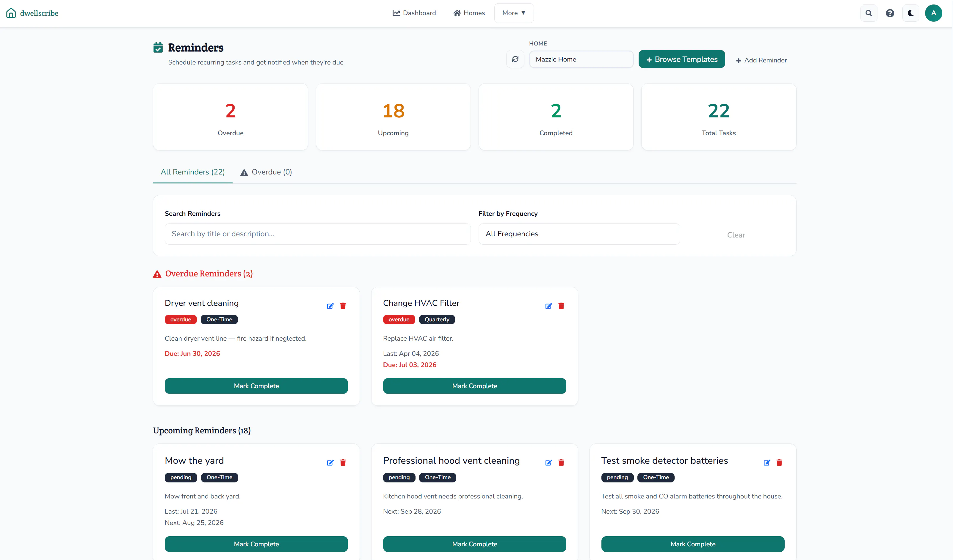The image size is (953, 560).
Task: Click the Overdue Reminders warning triangle icon
Action: click(157, 274)
